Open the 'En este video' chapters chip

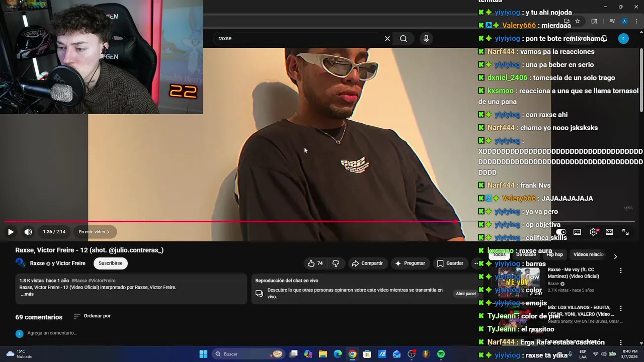[x=95, y=232]
